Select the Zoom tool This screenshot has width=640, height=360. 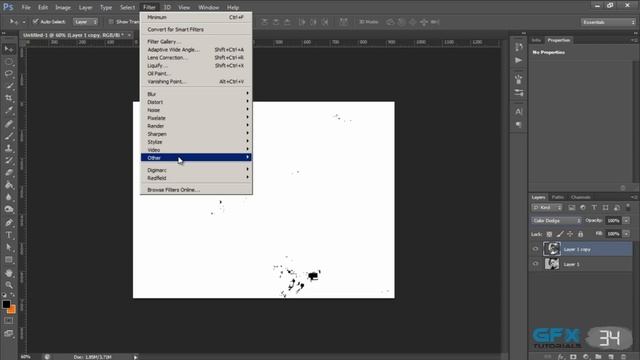(9, 285)
